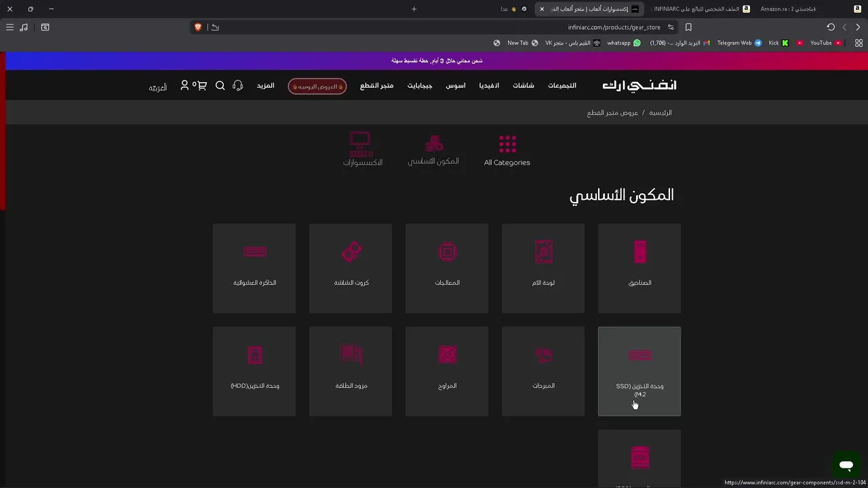
Task: Select the المكون الأساسي category filter icon
Action: (x=434, y=144)
